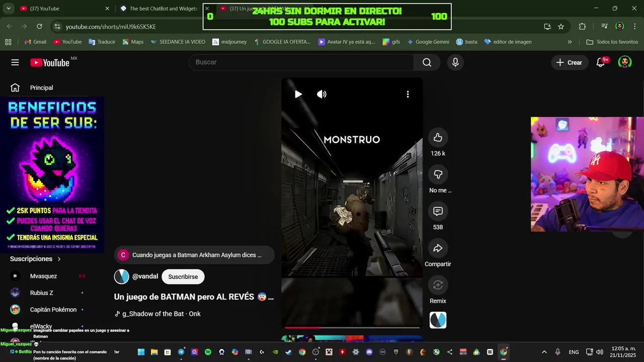Screen dimensions: 644x362
Task: Open the taskbar clock and date
Action: tap(623, 352)
